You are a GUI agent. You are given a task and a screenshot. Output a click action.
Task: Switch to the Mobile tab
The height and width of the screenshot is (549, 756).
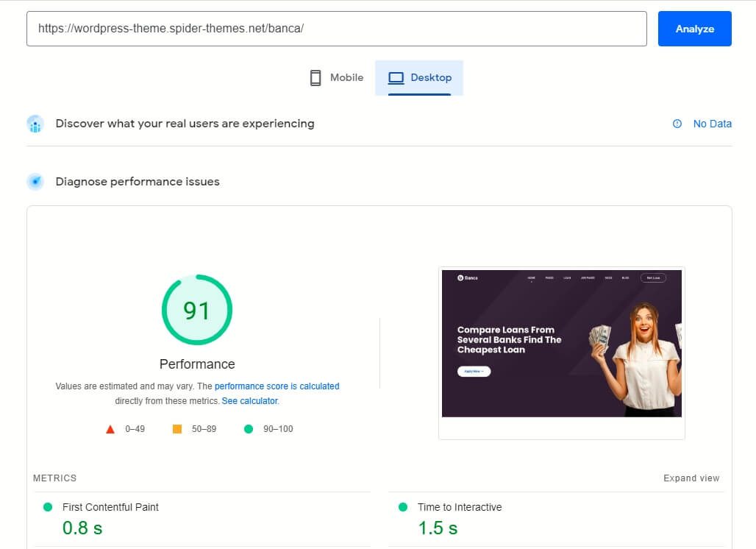pos(337,78)
